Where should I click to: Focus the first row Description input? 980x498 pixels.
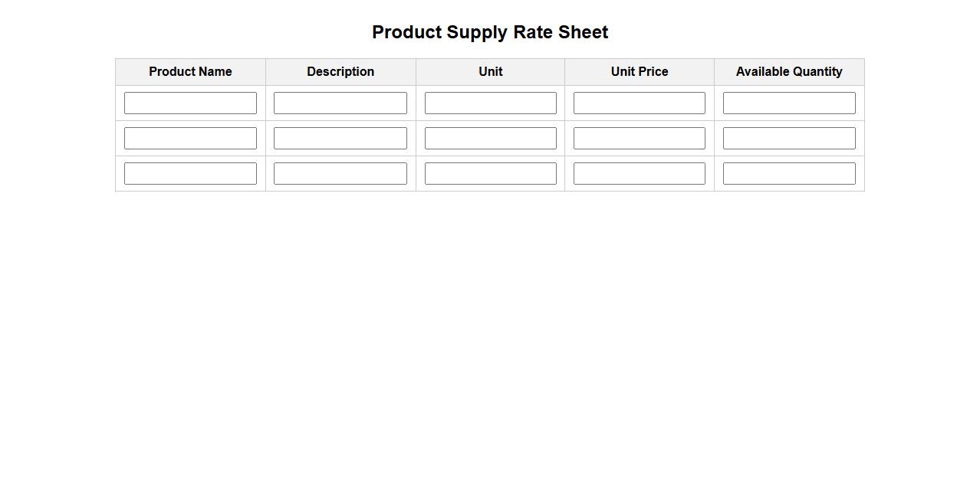pos(340,103)
